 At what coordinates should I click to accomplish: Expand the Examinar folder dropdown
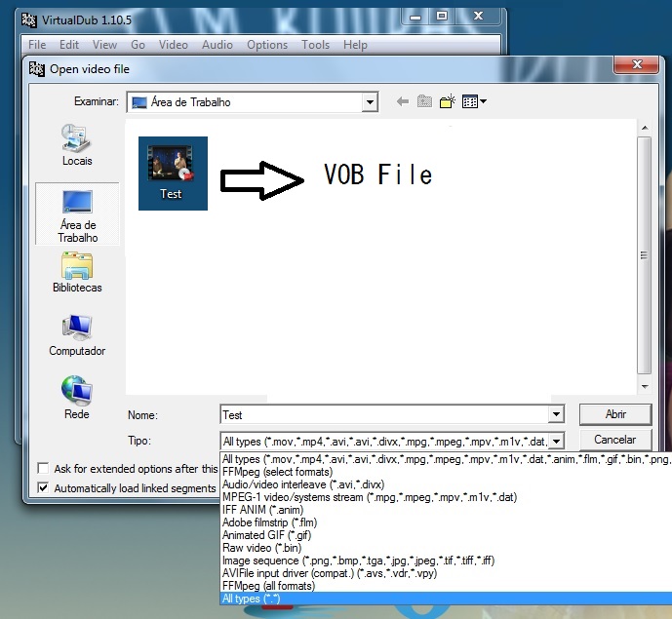coord(369,102)
